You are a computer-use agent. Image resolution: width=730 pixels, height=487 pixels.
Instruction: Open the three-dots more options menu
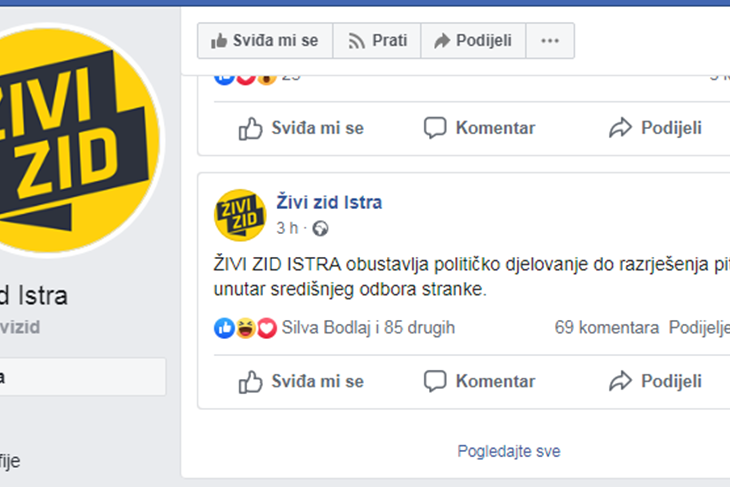(x=550, y=41)
